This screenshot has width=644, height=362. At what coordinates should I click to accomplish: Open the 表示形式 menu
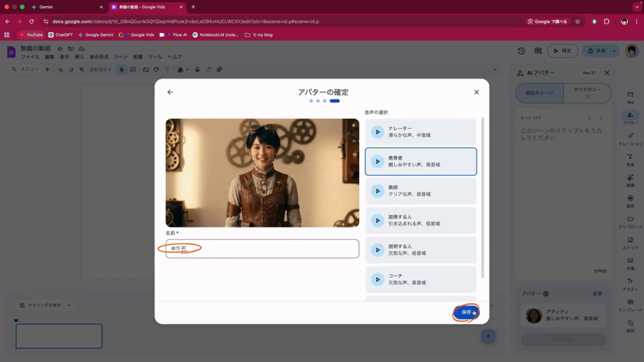[x=99, y=57]
